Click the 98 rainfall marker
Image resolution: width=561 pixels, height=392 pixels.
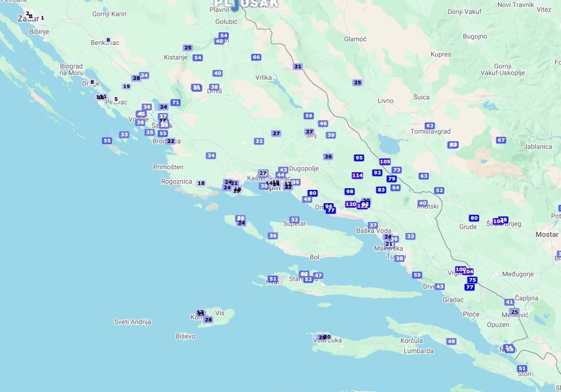(x=350, y=191)
